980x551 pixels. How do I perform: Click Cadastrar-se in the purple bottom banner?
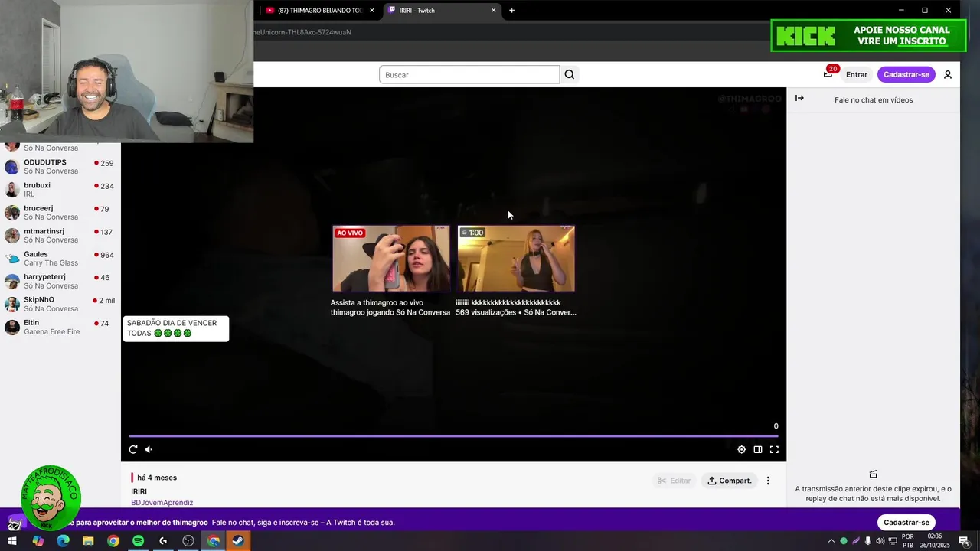pos(906,522)
